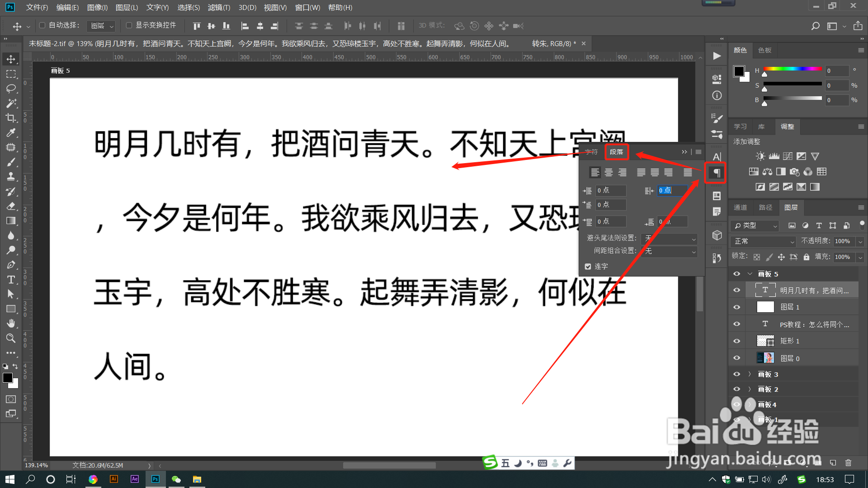
Task: Open the 避头尾法则设置 dropdown
Action: pos(670,239)
